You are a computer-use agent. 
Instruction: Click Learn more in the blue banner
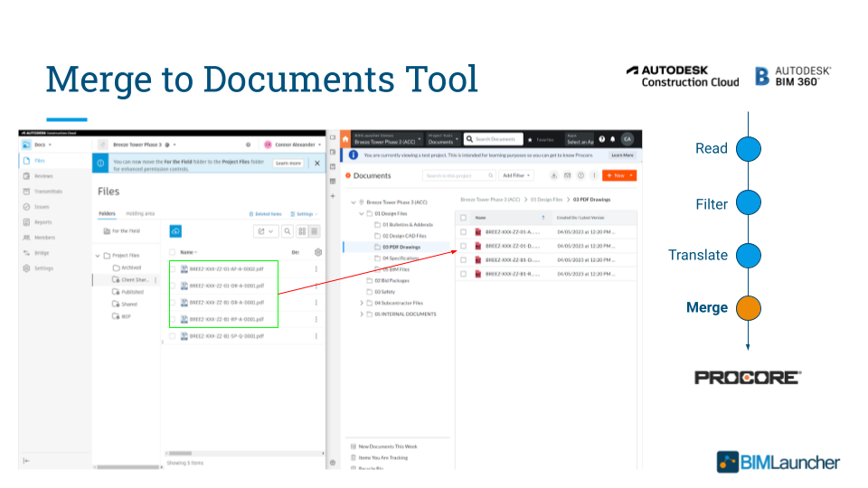pos(288,164)
